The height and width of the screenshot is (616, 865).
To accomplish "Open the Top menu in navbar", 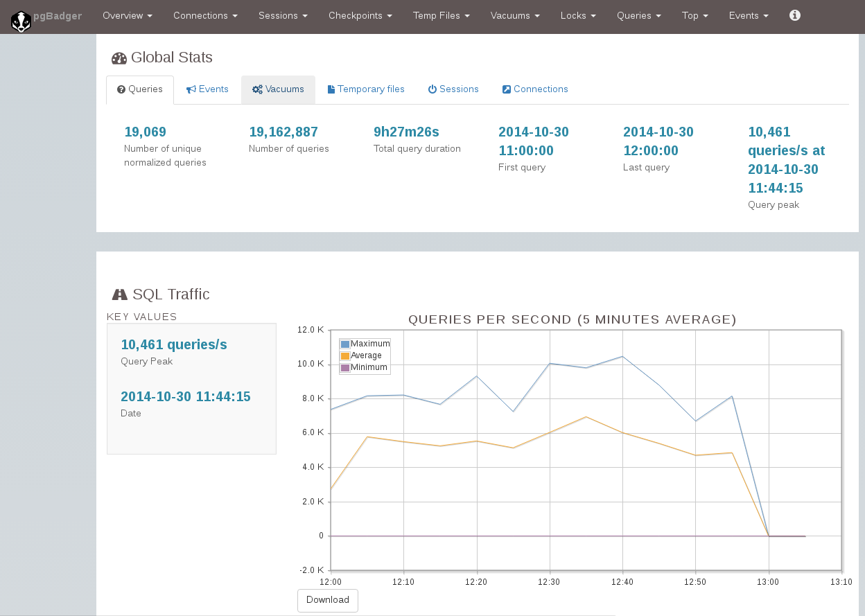I will pos(695,15).
